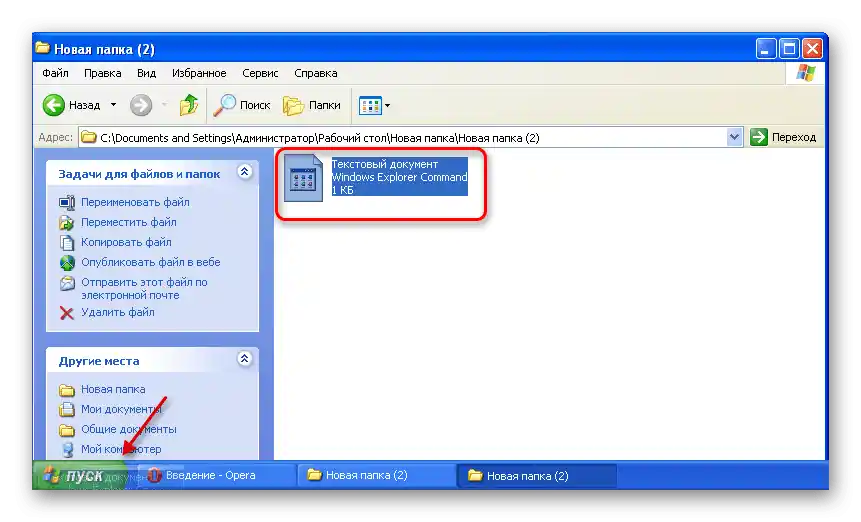Click the Копировать файл link
Image resolution: width=861 pixels, height=522 pixels.
coord(126,242)
